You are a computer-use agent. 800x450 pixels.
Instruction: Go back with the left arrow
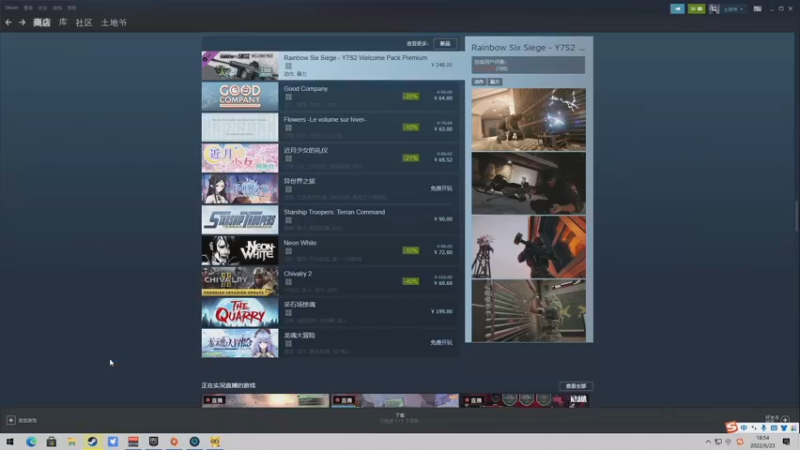pos(8,22)
